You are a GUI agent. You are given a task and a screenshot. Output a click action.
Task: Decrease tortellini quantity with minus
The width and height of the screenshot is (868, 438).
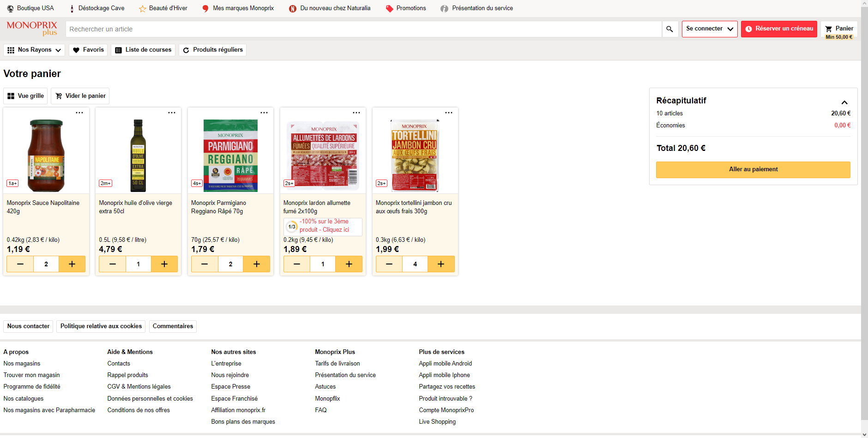pos(389,264)
